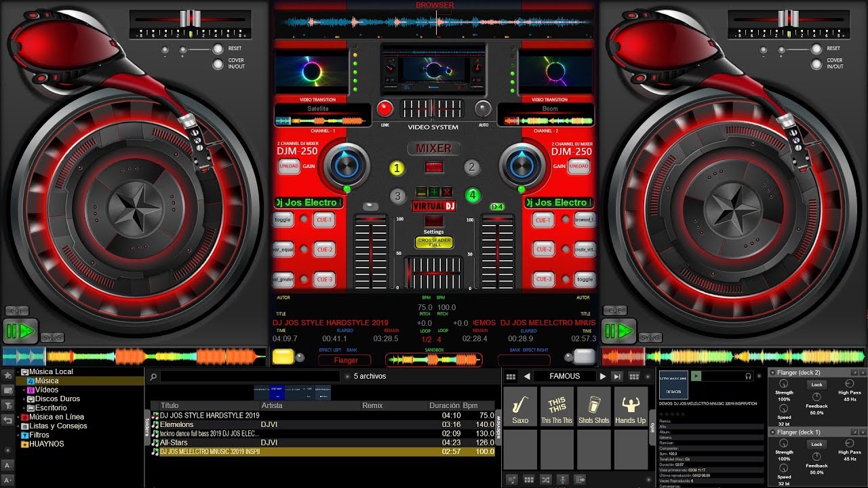The height and width of the screenshot is (488, 868).
Task: Unload the right deck track
Action: pos(578,166)
